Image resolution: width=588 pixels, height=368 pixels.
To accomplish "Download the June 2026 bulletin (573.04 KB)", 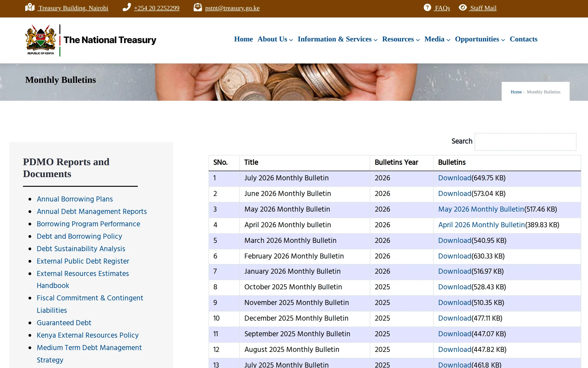I will pyautogui.click(x=454, y=194).
